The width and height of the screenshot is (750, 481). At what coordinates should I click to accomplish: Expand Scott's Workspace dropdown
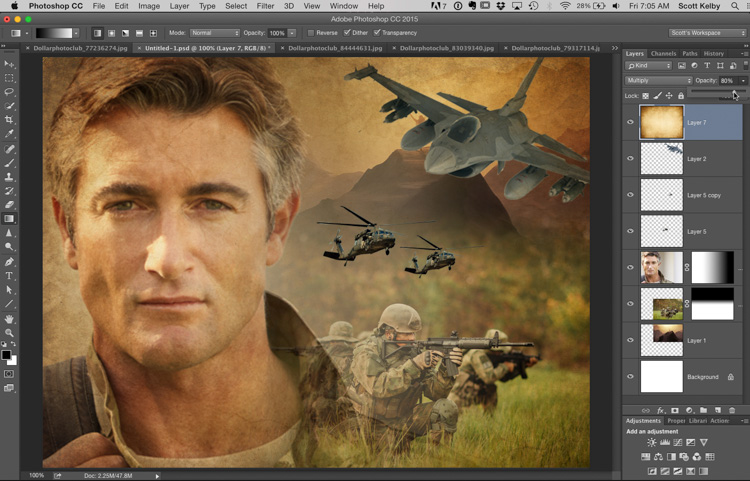click(707, 33)
